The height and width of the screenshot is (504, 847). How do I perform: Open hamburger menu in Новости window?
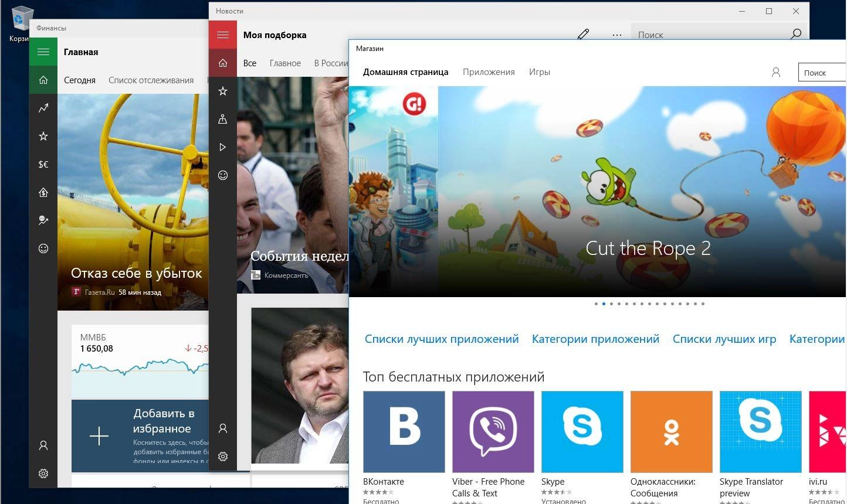click(x=223, y=35)
